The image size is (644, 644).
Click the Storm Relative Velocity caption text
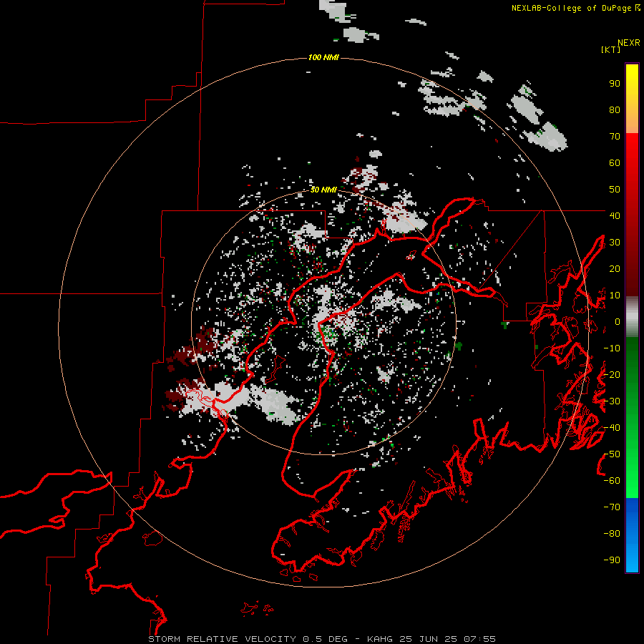point(322,639)
